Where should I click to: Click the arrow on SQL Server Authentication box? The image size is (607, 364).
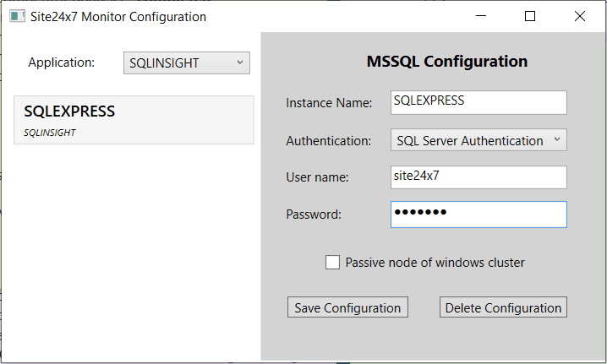555,140
